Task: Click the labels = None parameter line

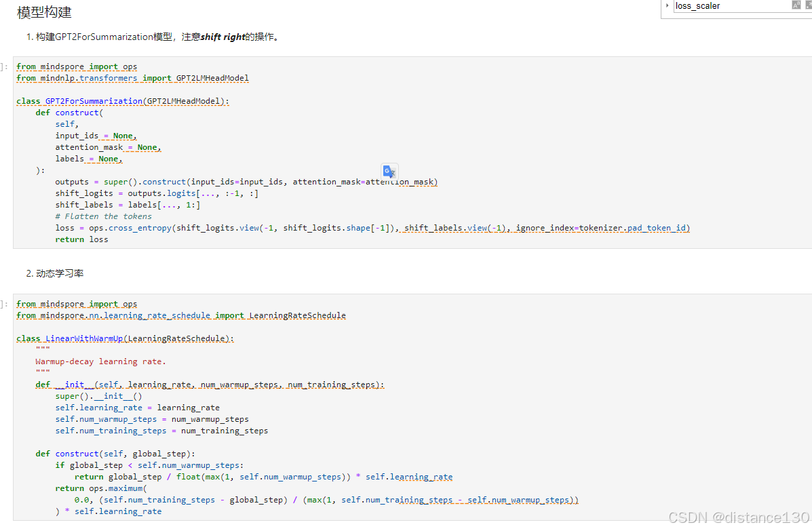Action: pyautogui.click(x=89, y=159)
